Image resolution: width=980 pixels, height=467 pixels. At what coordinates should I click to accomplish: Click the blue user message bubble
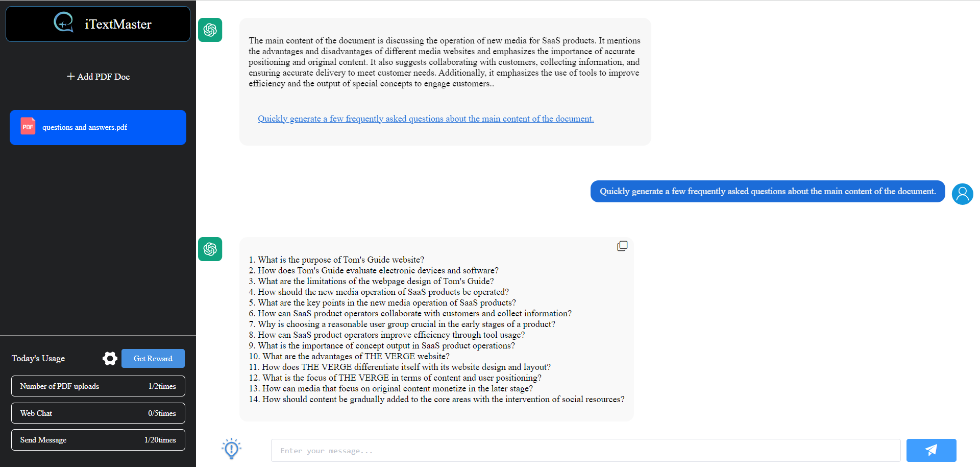tap(767, 191)
